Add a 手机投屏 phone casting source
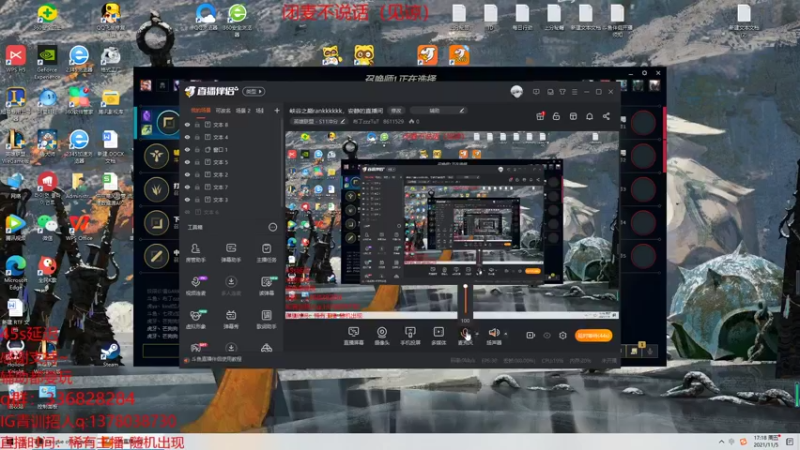 tap(410, 336)
